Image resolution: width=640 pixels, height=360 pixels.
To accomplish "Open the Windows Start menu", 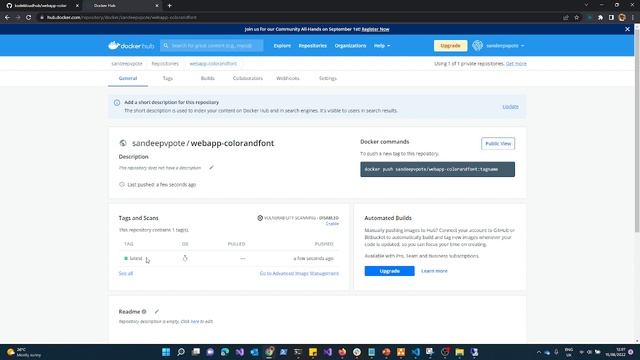I will click(x=166, y=352).
